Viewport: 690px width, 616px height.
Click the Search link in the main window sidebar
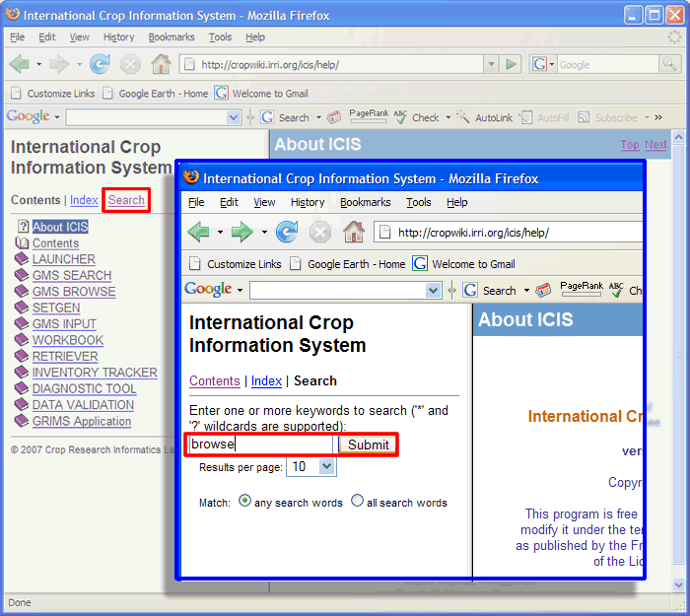point(126,200)
